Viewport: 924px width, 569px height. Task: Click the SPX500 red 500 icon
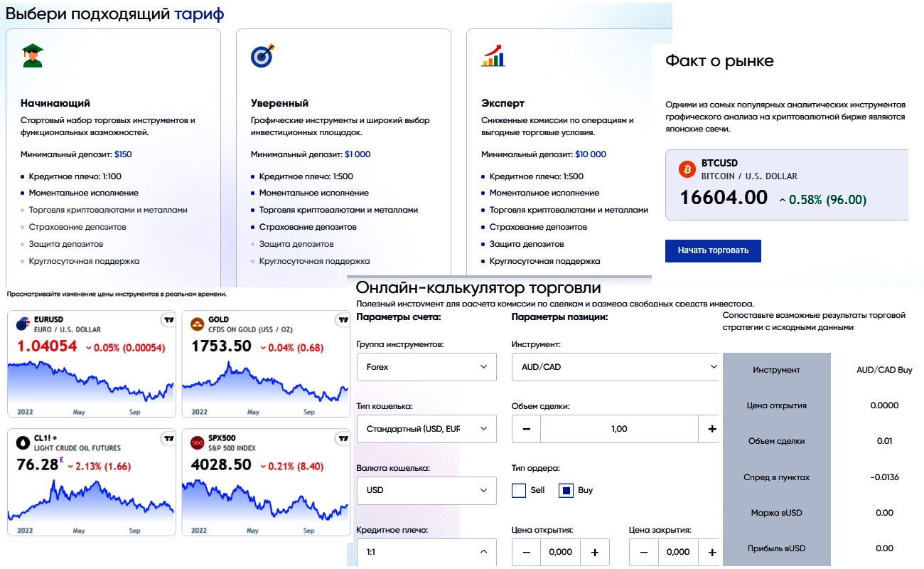coord(197,442)
